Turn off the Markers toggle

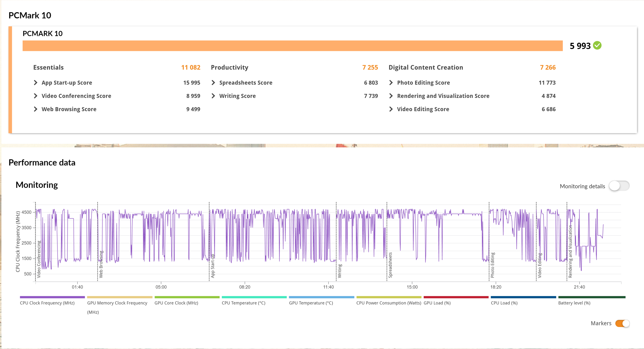pos(622,323)
